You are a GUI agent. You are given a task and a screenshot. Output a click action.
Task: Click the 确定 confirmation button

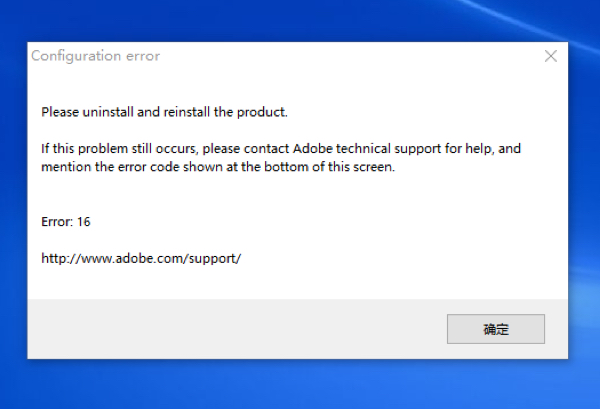[x=496, y=329]
